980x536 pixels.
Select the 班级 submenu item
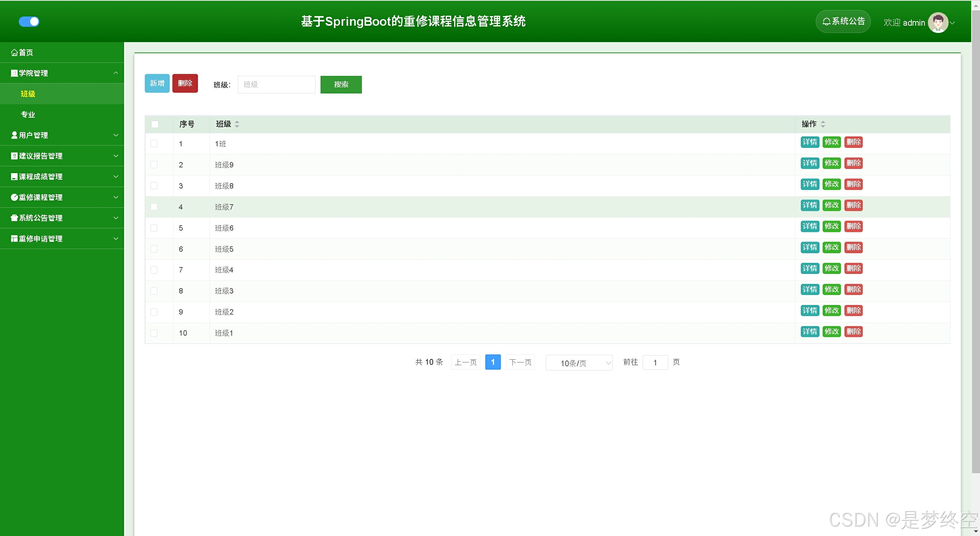(28, 94)
